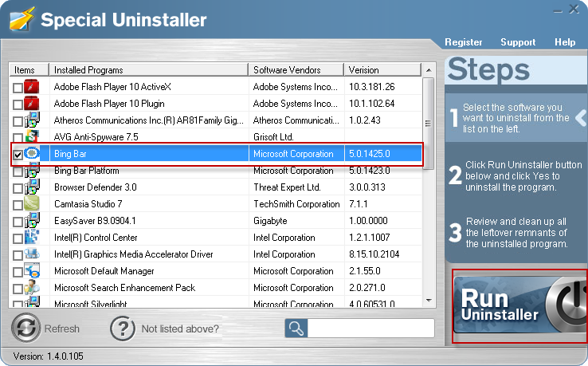
Task: Click the Bing Bar Platform icon
Action: (x=32, y=171)
